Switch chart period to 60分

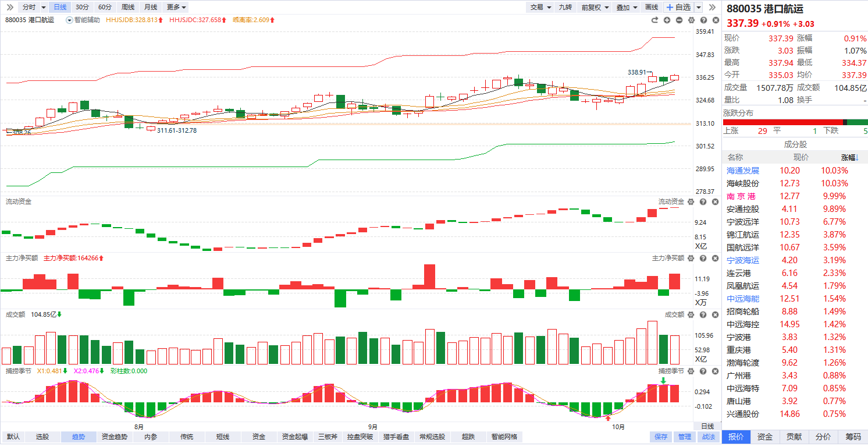105,7
